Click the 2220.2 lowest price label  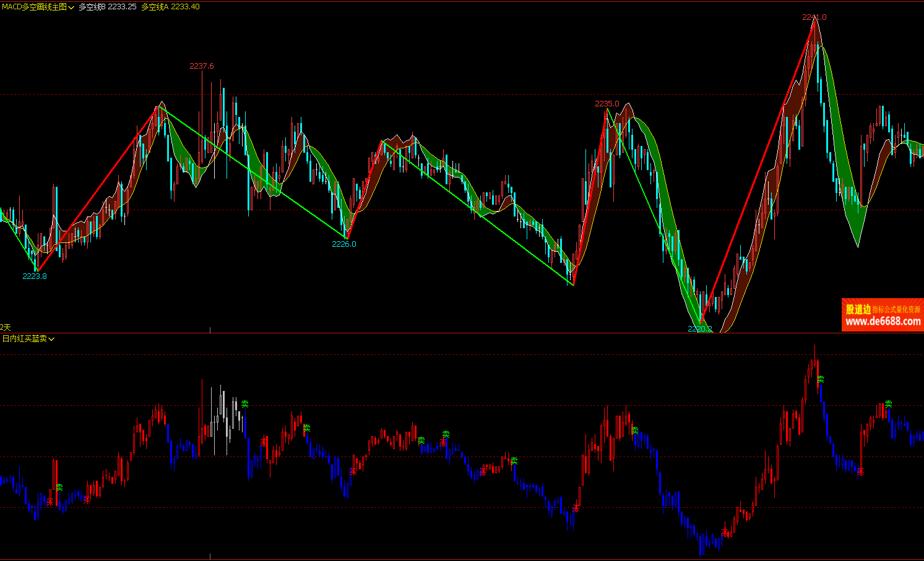coord(699,328)
